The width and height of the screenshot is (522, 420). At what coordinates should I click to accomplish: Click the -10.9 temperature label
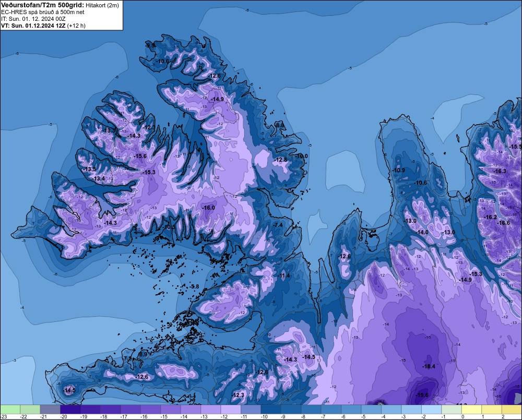click(398, 170)
